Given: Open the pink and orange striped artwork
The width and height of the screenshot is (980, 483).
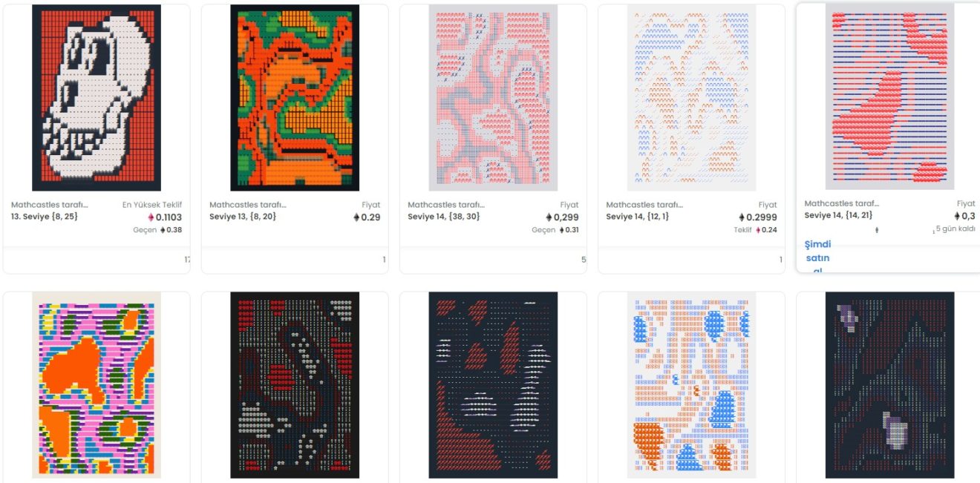Looking at the screenshot, I should [x=97, y=385].
